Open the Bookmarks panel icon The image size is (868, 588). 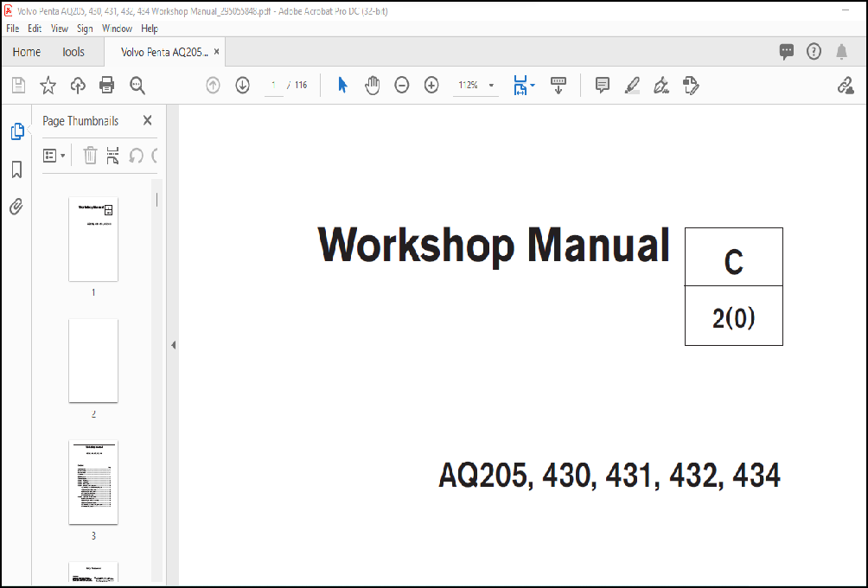pos(16,169)
